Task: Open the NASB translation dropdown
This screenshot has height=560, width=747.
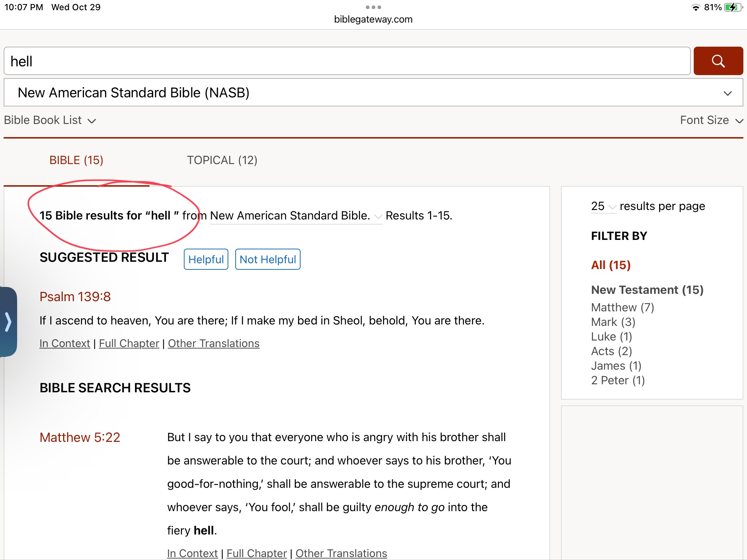Action: [373, 93]
